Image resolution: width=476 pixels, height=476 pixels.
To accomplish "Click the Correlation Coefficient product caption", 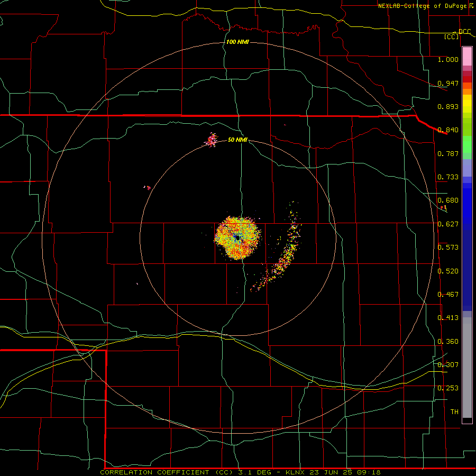I will [240, 472].
